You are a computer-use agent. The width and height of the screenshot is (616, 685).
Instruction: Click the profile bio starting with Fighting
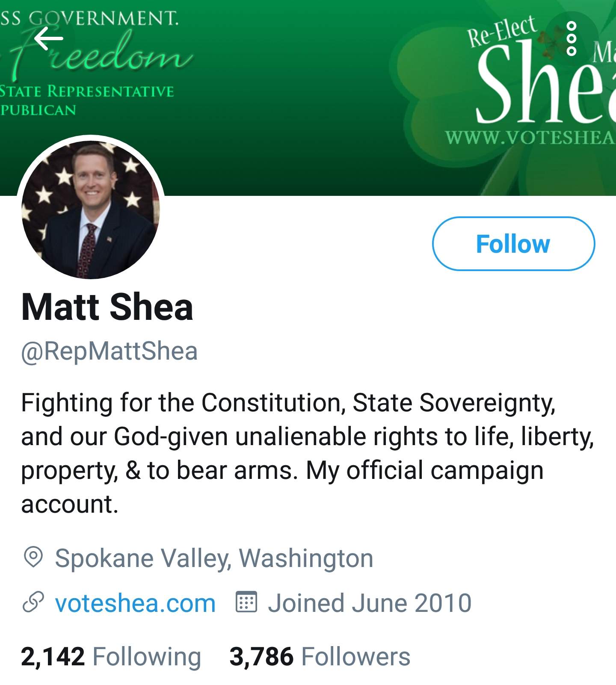(299, 453)
